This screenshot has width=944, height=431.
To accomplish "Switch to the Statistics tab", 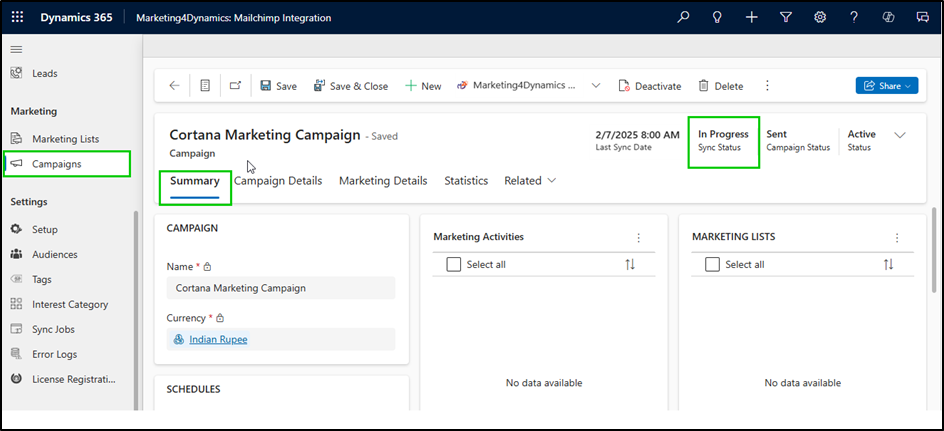I will tap(465, 181).
